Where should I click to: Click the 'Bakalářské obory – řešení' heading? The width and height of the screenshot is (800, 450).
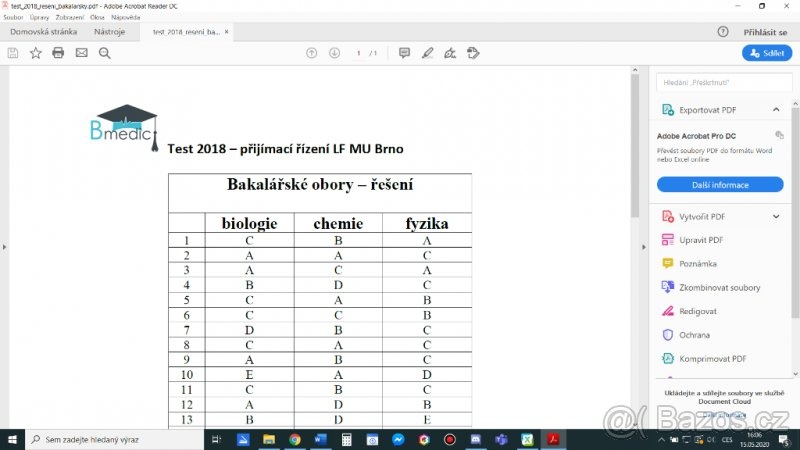[320, 184]
